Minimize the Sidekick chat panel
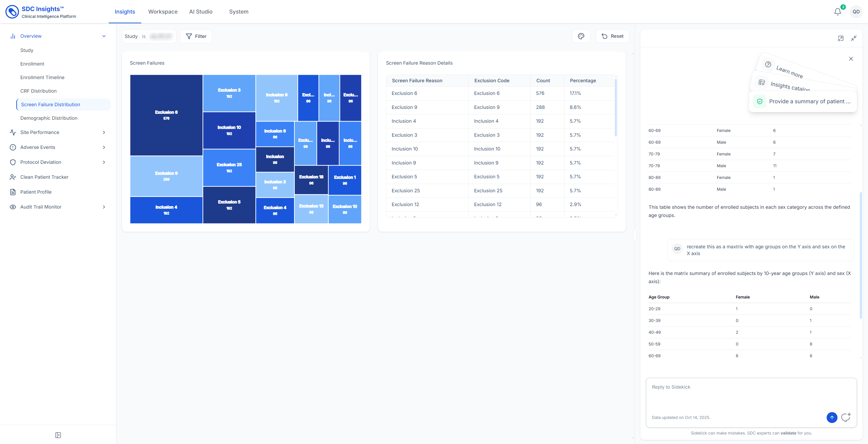Screen dimensions: 868x444 (x=854, y=38)
